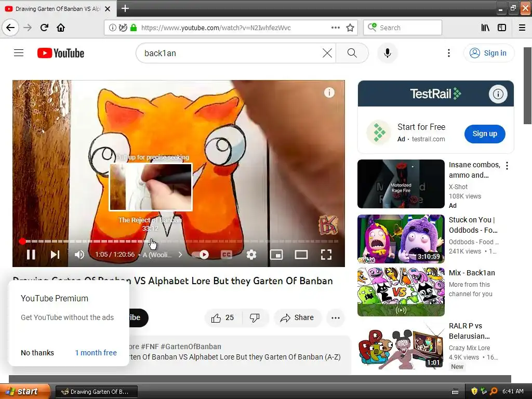
Task: Click Sign up in the TestRail ad
Action: pos(485,134)
